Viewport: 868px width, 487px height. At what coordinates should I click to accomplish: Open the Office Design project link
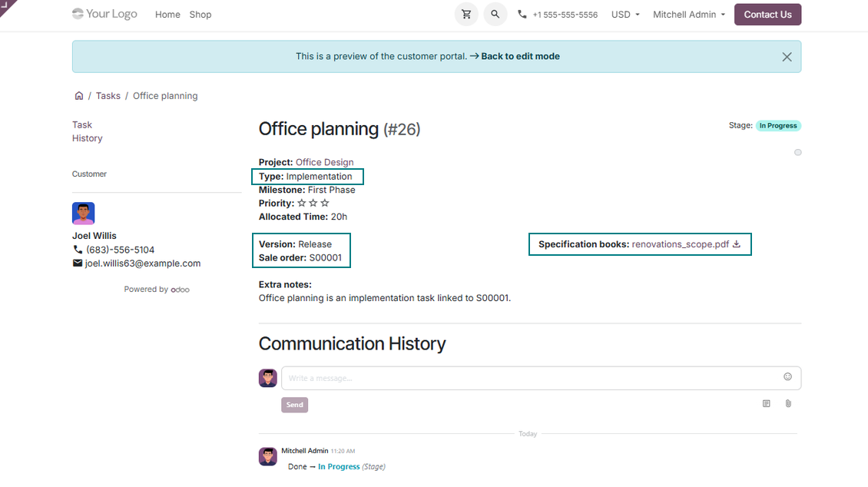(324, 162)
